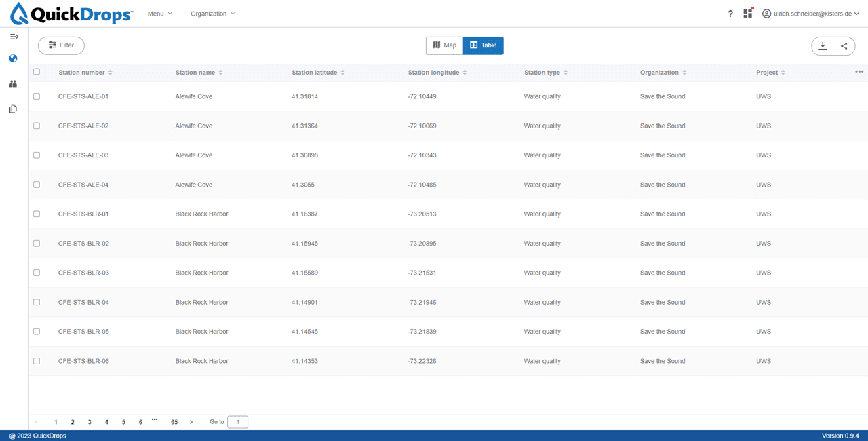
Task: Tick the checkbox for CFE-STS-BLR-03
Action: pyautogui.click(x=37, y=273)
